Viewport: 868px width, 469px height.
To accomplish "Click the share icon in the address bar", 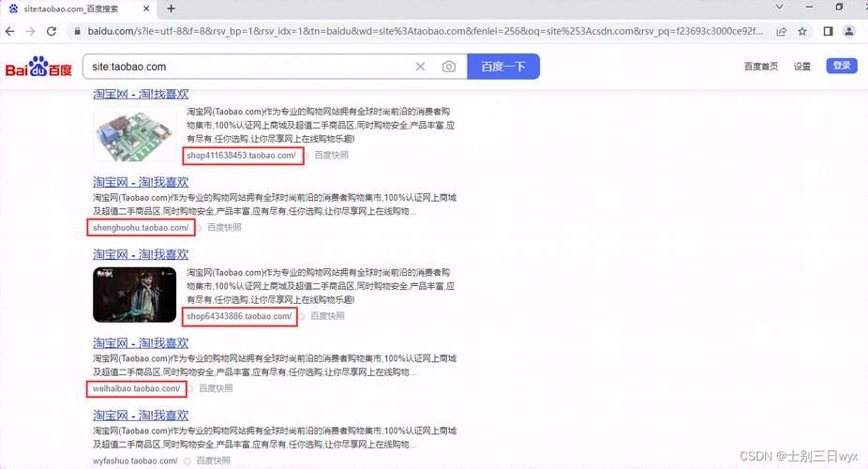I will [x=782, y=31].
